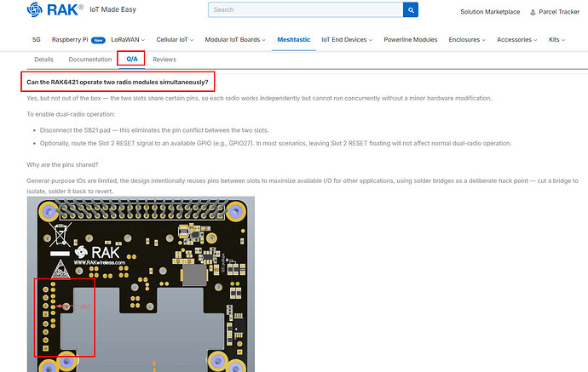Click the Parcel Tracker person icon

tap(533, 13)
